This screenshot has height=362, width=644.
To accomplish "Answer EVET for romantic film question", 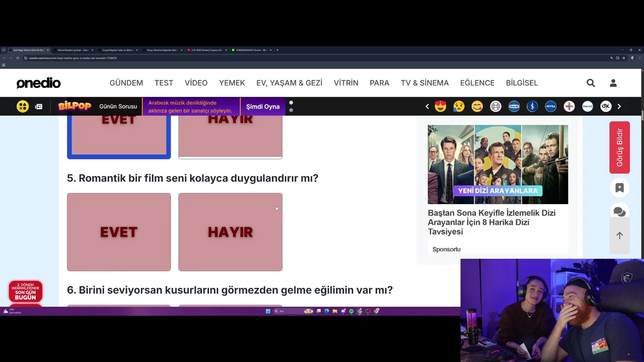I will point(119,232).
